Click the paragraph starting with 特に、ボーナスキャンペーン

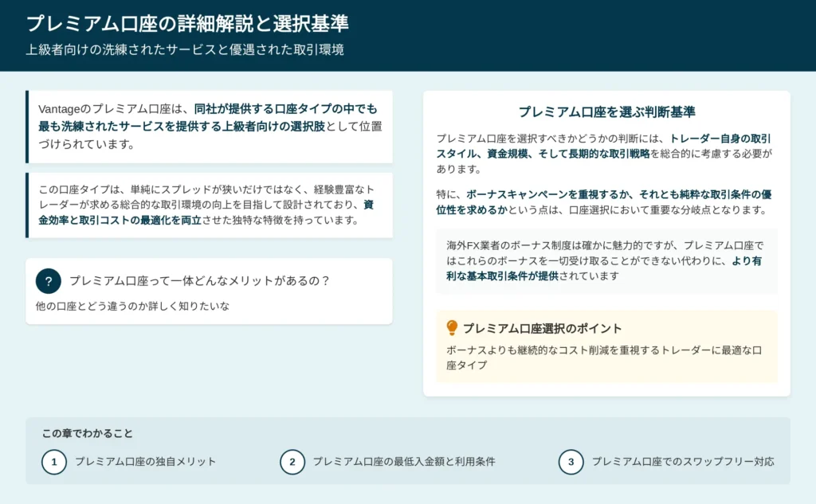pyautogui.click(x=604, y=202)
